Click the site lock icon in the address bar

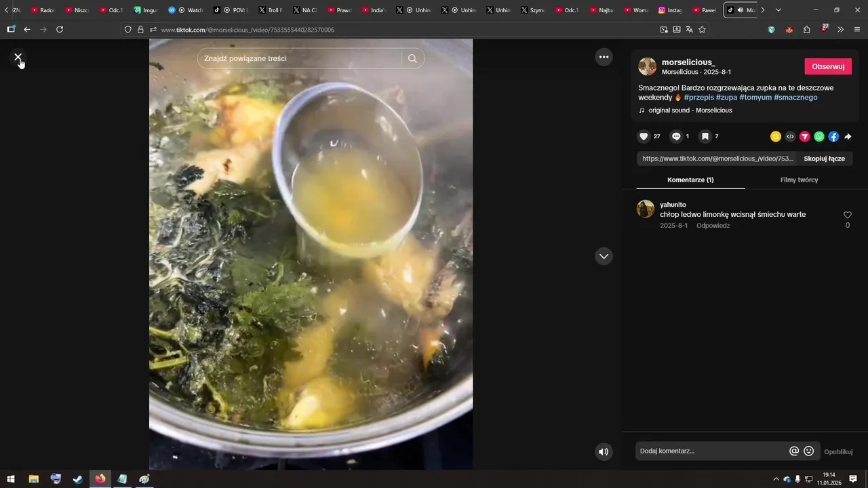pos(140,30)
